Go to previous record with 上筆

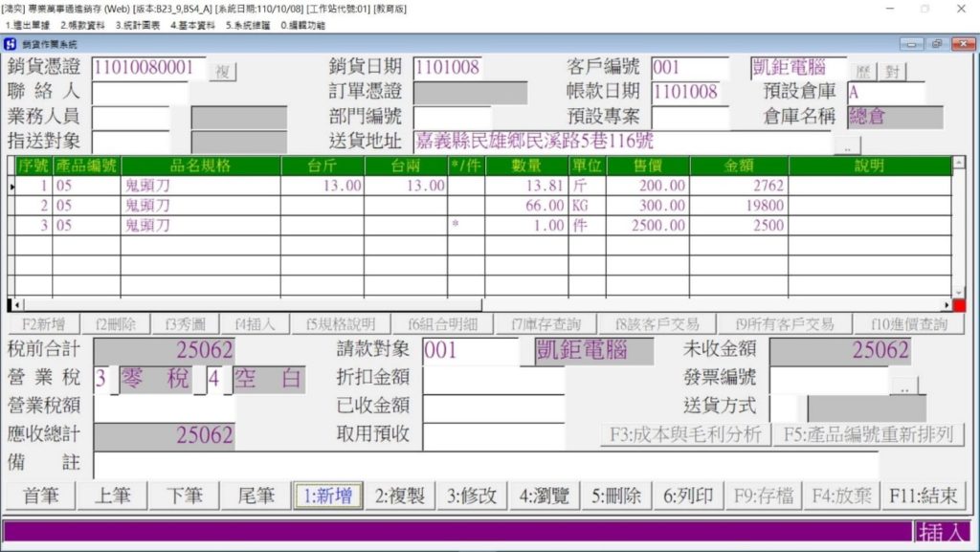pos(113,496)
